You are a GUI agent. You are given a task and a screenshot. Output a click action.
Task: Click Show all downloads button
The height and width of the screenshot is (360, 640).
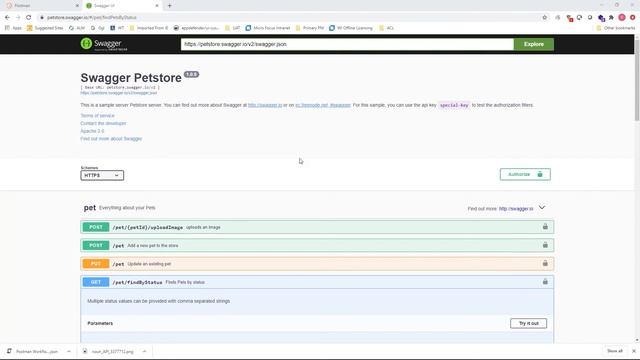pos(615,351)
